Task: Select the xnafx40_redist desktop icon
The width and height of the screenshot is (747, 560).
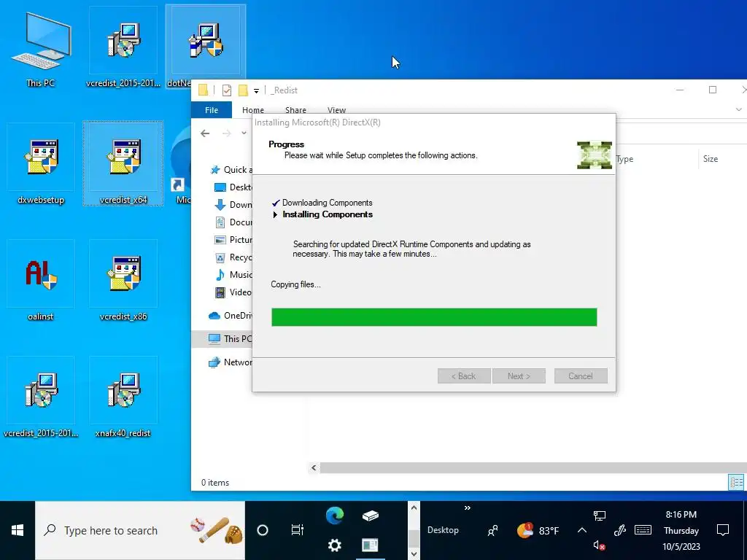Action: point(123,397)
